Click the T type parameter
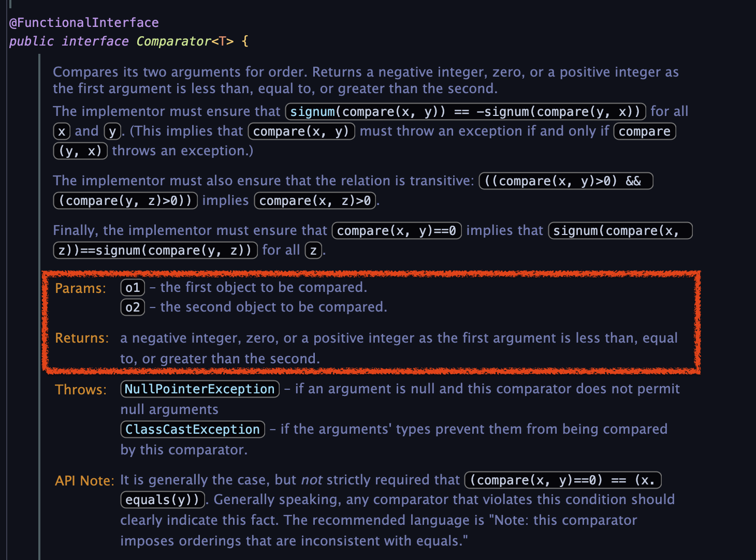 pyautogui.click(x=223, y=41)
